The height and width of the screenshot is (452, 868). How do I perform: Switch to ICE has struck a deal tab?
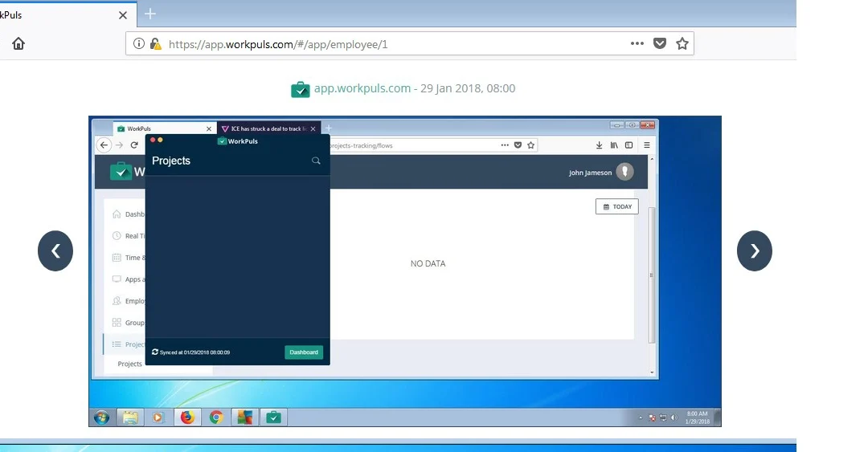(x=268, y=128)
